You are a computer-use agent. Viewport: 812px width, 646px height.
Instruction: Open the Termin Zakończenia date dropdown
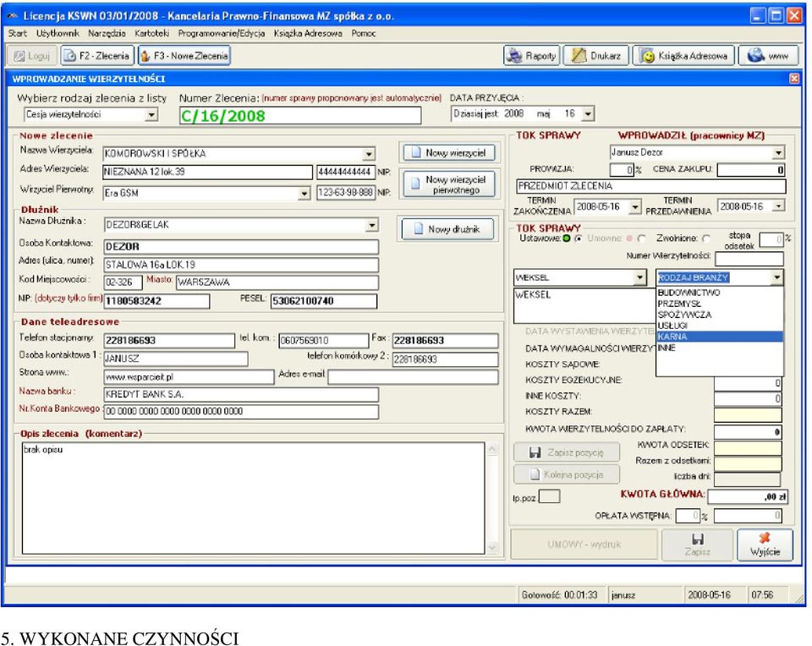[635, 207]
